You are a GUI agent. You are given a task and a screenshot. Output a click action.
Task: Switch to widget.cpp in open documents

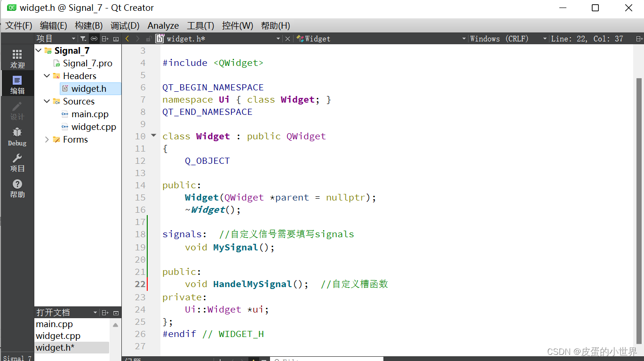pyautogui.click(x=58, y=336)
